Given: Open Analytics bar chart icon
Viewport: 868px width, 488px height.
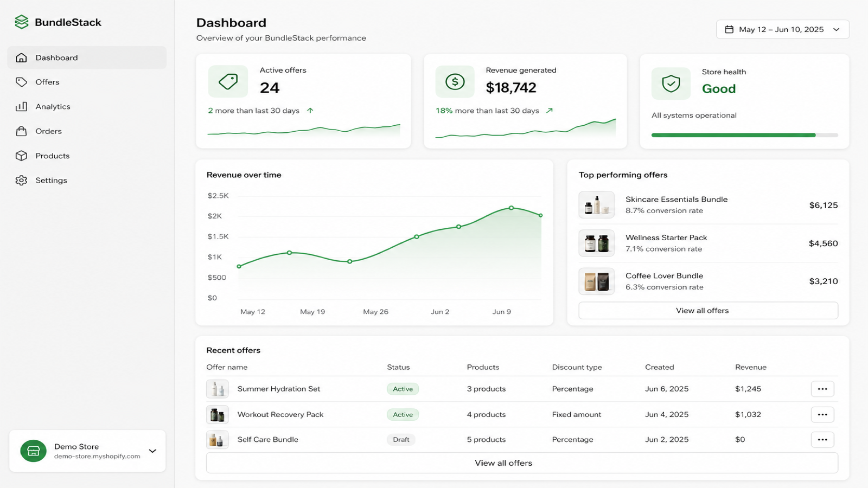Looking at the screenshot, I should point(21,106).
